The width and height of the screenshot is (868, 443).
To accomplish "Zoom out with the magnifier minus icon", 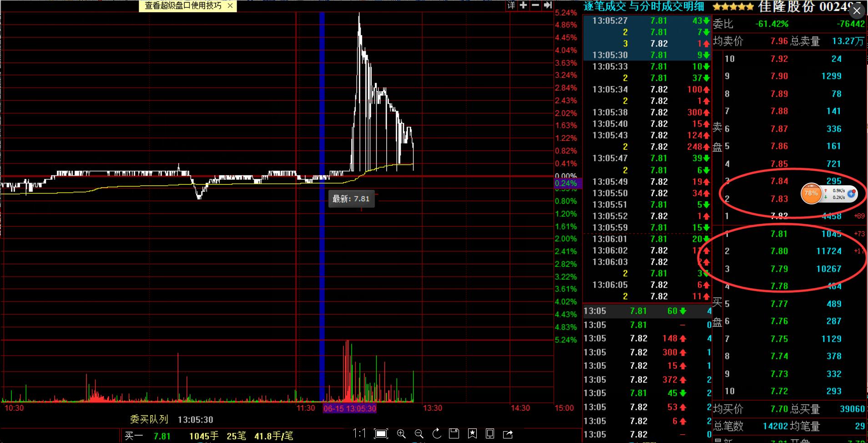I will [x=419, y=433].
